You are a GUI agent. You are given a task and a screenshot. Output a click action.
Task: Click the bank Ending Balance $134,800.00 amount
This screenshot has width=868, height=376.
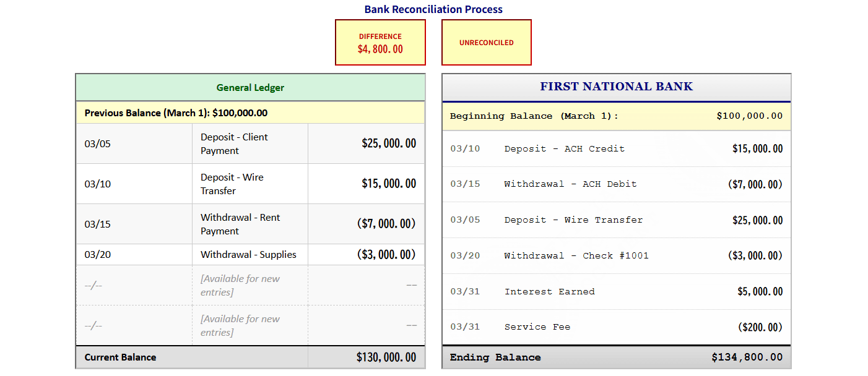(747, 357)
